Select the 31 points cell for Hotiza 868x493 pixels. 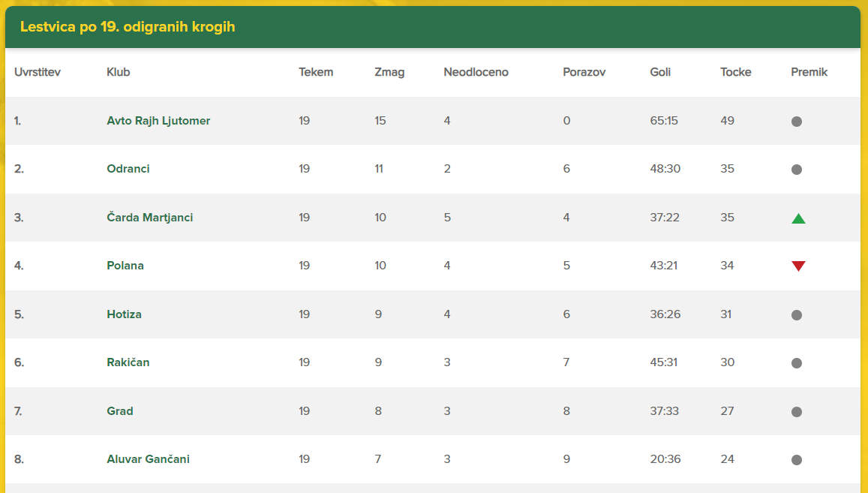[725, 314]
